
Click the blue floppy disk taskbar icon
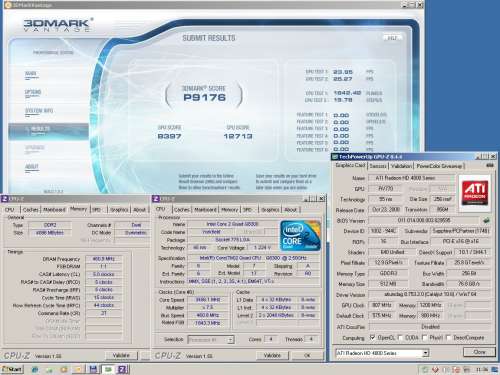[x=94, y=369]
